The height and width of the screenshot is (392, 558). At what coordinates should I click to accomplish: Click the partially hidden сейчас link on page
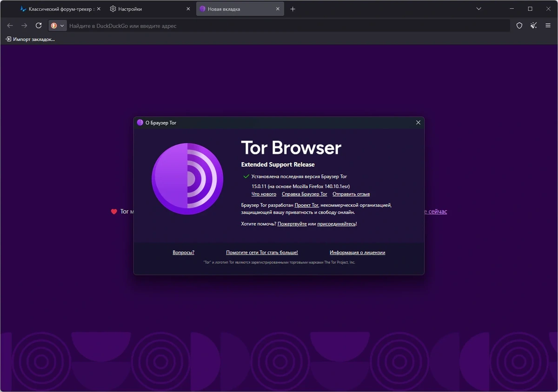pos(436,212)
